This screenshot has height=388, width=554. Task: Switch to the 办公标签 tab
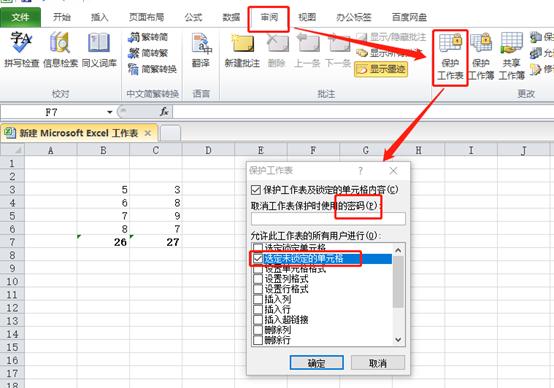(353, 17)
